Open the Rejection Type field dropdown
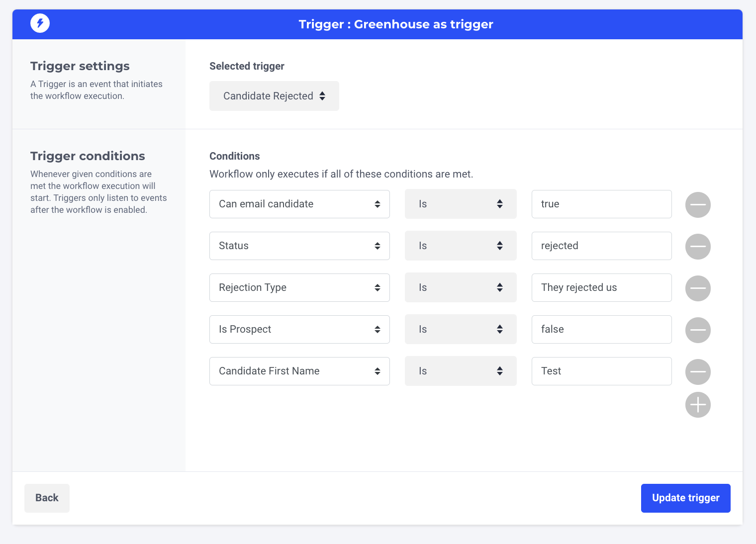Viewport: 756px width, 544px height. [x=299, y=287]
